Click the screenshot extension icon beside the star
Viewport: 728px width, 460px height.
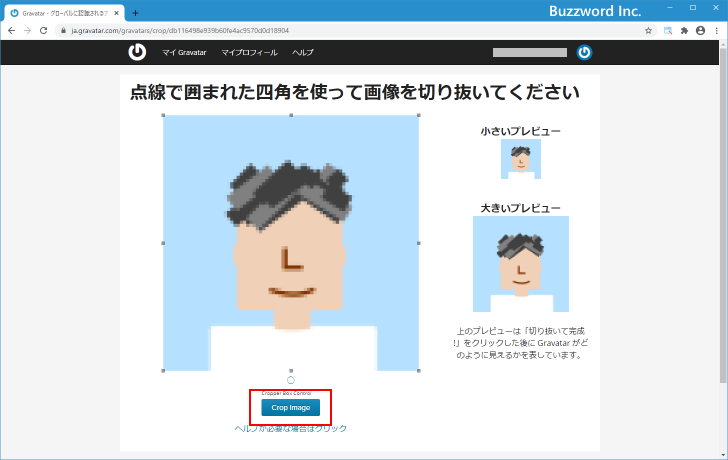point(668,31)
